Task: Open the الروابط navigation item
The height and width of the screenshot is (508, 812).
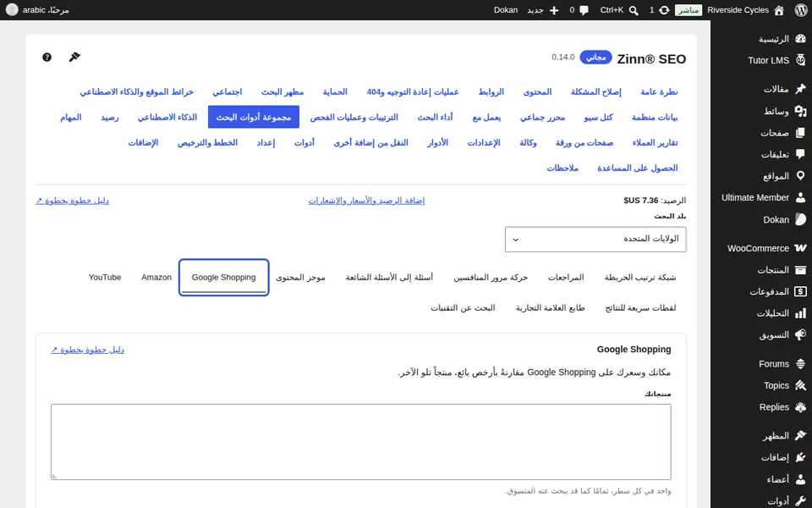Action: click(x=491, y=91)
